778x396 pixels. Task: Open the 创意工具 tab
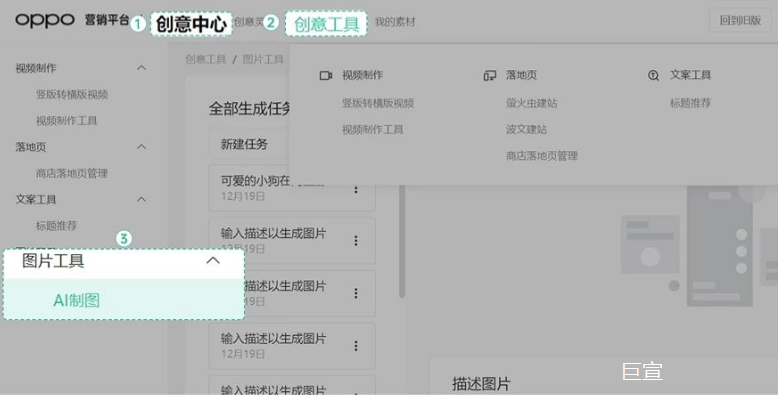pyautogui.click(x=326, y=23)
